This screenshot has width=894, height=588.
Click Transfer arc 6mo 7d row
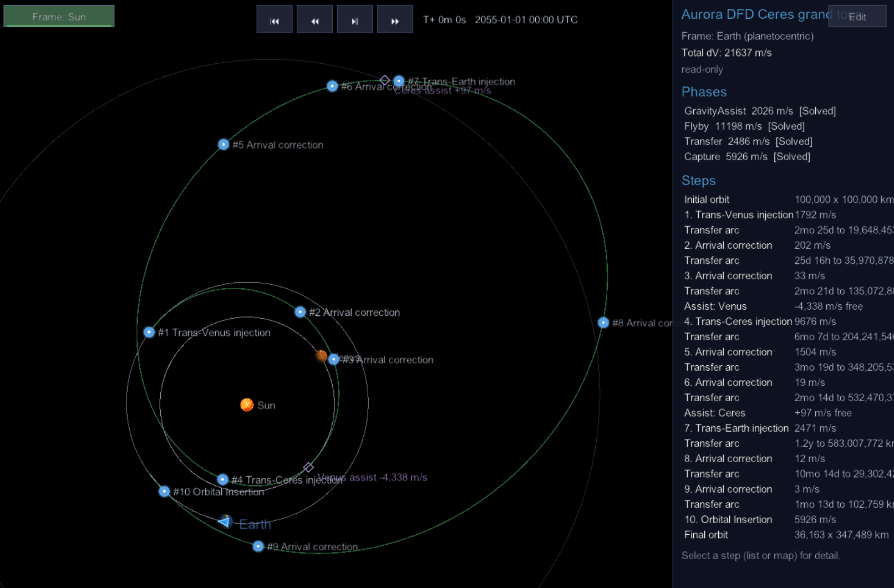point(788,337)
